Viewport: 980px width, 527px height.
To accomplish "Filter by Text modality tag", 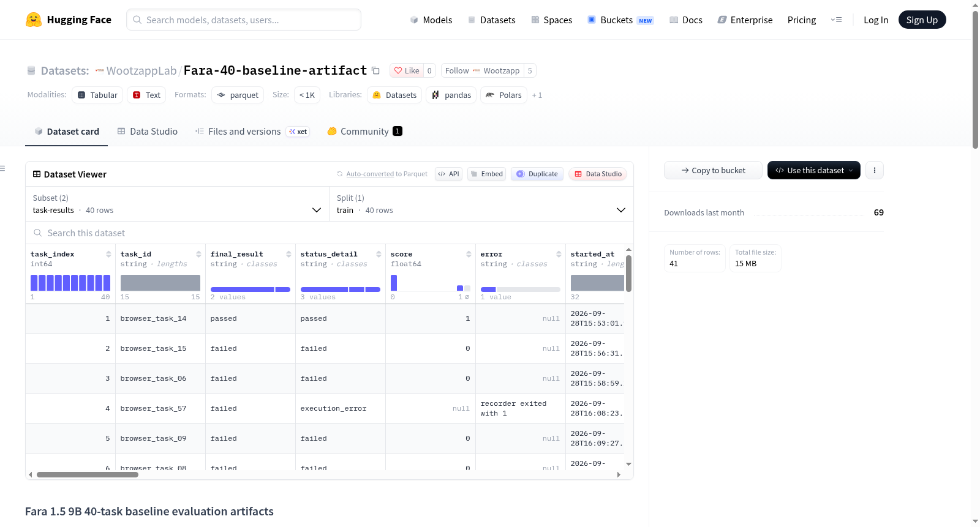I will coord(146,95).
